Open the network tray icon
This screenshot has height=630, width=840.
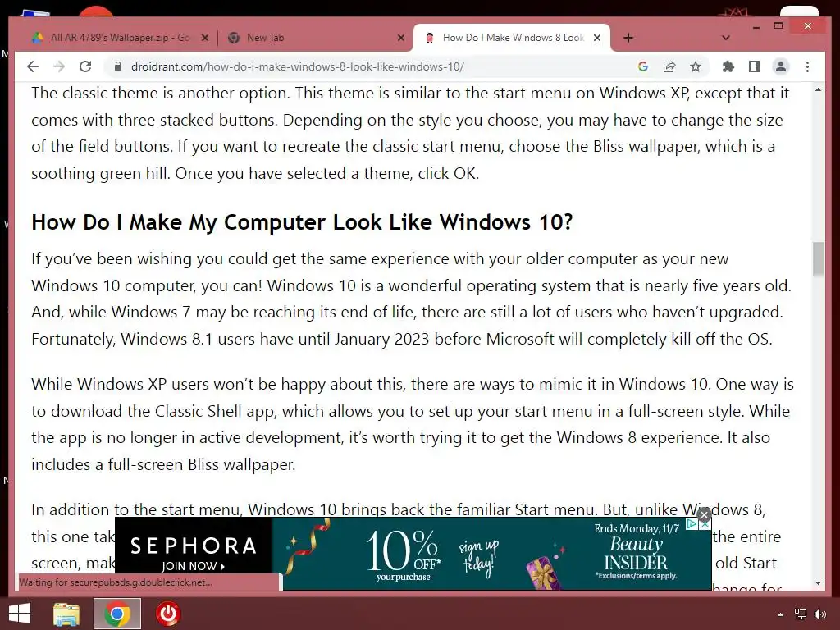tap(801, 614)
